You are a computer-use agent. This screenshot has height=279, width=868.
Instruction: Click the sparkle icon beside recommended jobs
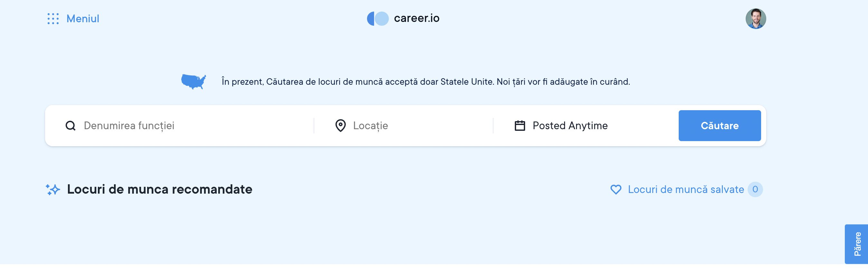[53, 190]
